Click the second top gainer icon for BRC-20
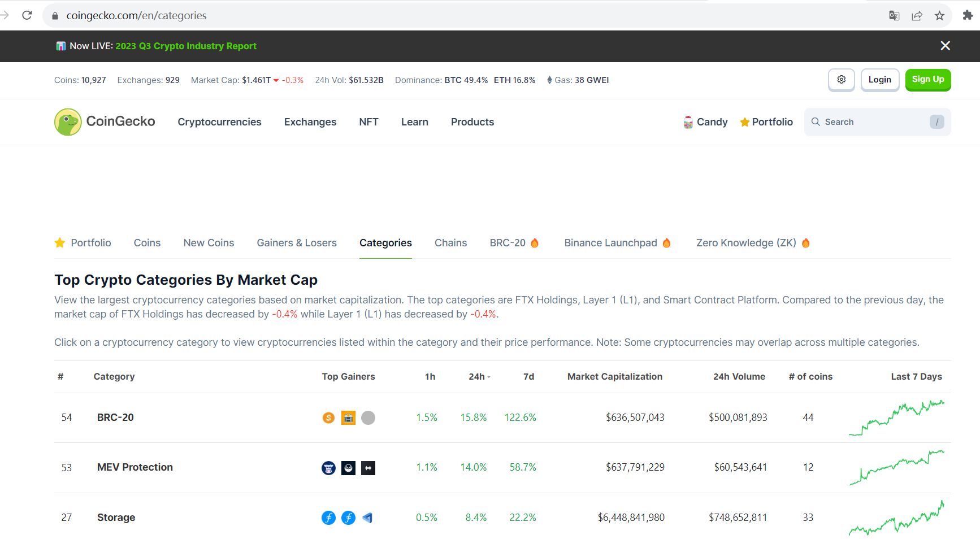Image resolution: width=980 pixels, height=539 pixels. (348, 418)
